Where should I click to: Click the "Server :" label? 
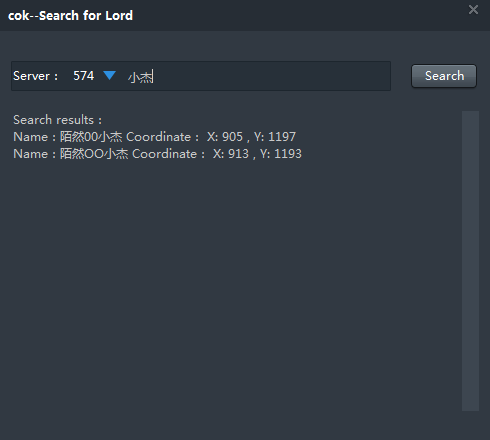(x=36, y=76)
